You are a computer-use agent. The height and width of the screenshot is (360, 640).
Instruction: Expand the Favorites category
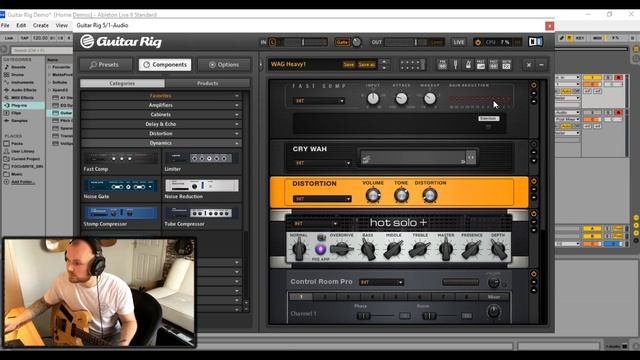pyautogui.click(x=161, y=96)
